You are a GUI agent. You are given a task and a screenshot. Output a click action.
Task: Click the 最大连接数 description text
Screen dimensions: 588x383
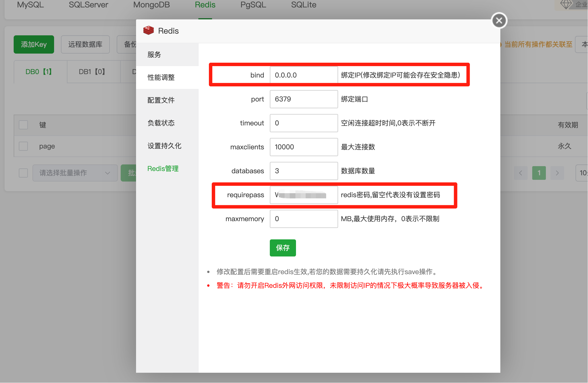358,147
